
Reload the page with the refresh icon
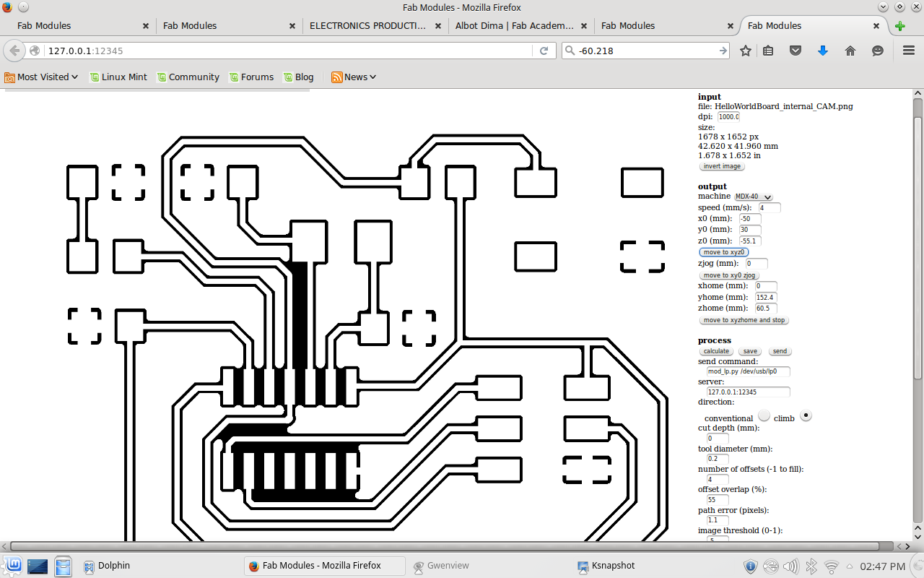(544, 51)
